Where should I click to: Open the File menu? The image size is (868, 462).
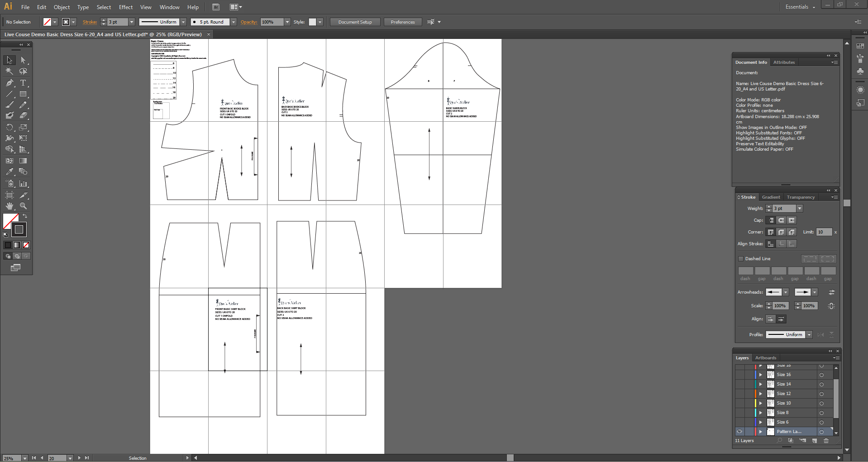(x=25, y=7)
